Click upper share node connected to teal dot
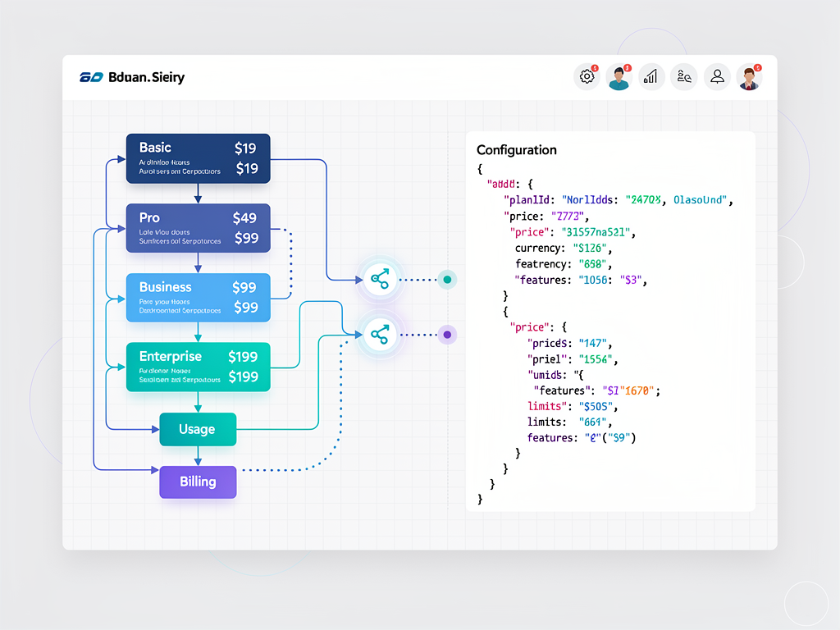This screenshot has height=630, width=840. (x=380, y=279)
